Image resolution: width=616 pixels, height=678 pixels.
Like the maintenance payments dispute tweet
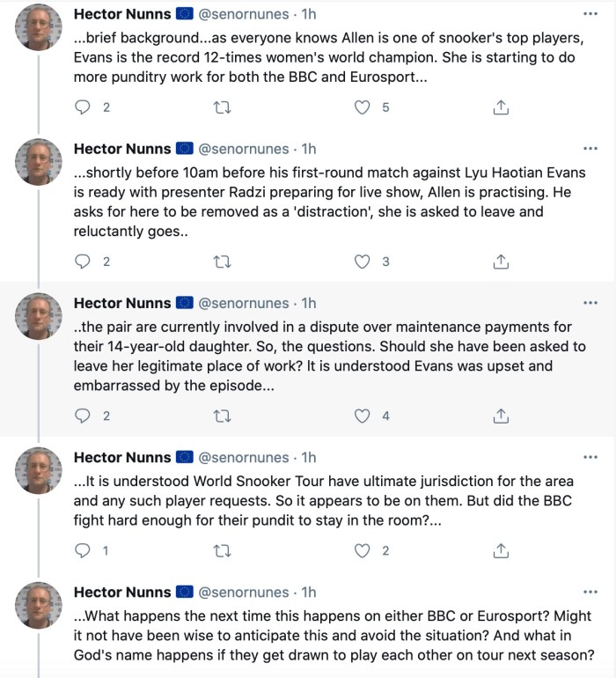click(362, 416)
